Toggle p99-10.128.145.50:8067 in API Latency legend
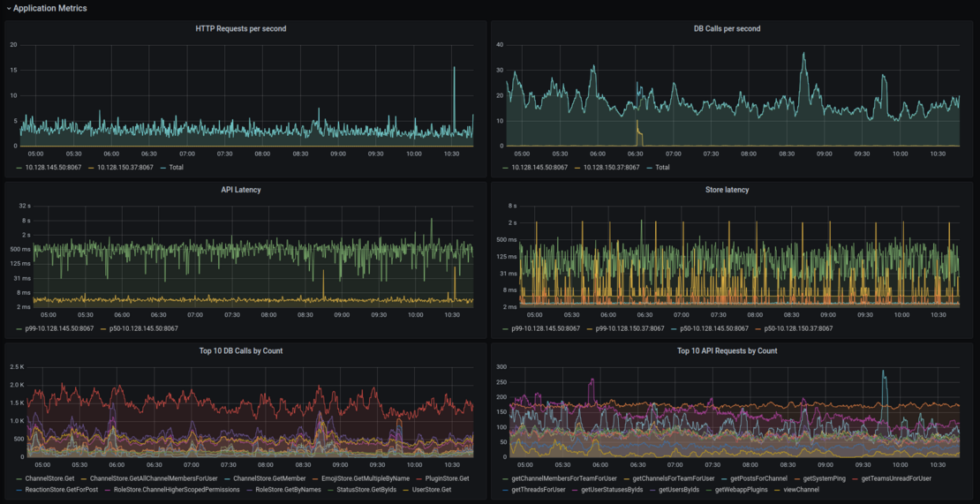The height and width of the screenshot is (504, 980). pyautogui.click(x=61, y=328)
